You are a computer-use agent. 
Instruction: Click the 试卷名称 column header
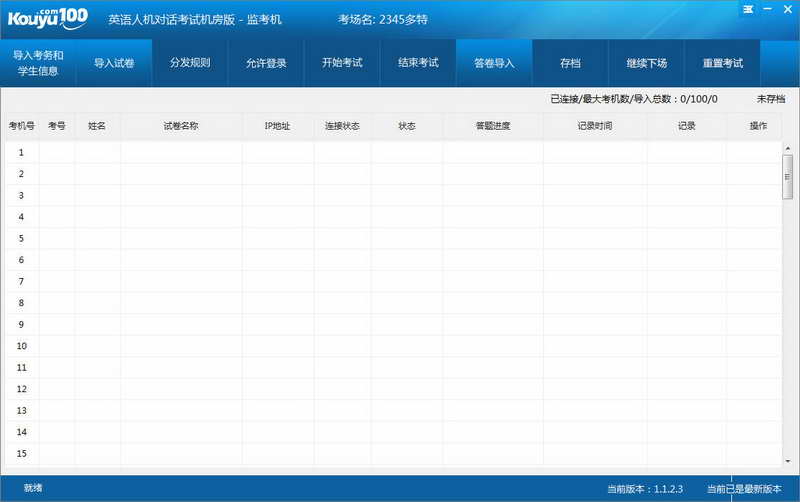coord(181,126)
